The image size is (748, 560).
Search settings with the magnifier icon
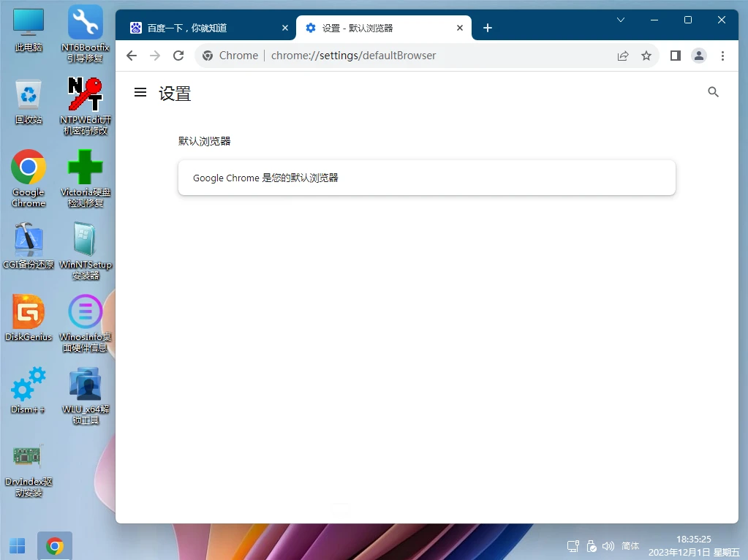point(713,92)
